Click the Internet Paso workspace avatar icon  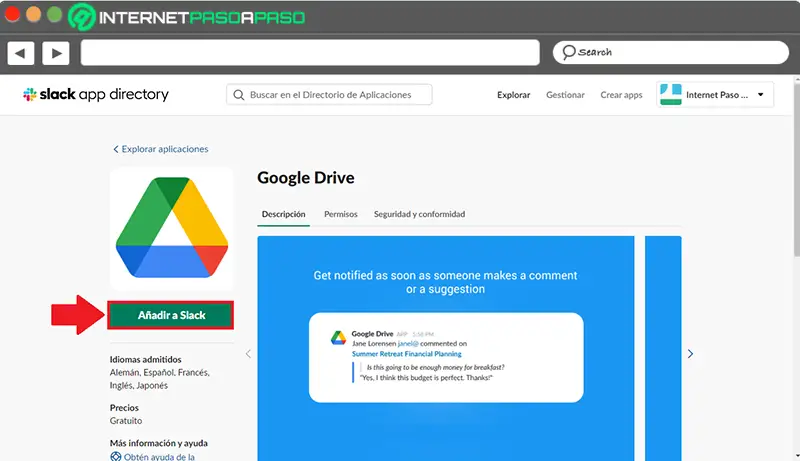670,94
